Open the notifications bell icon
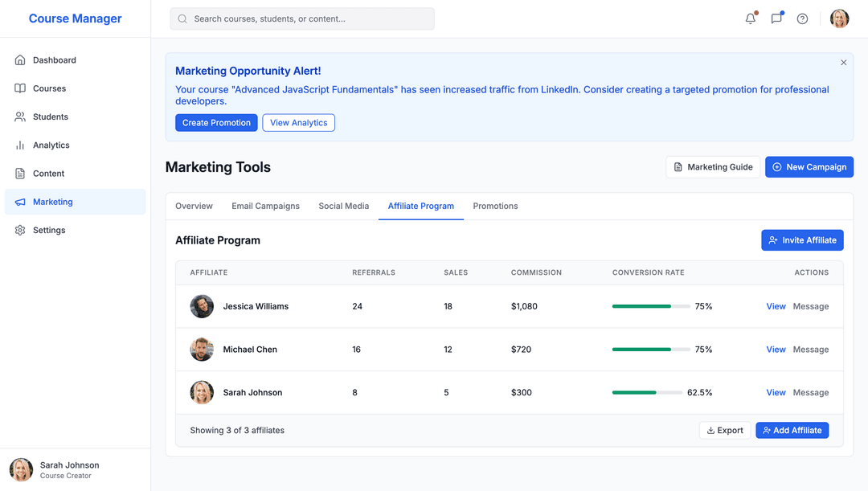 [751, 18]
